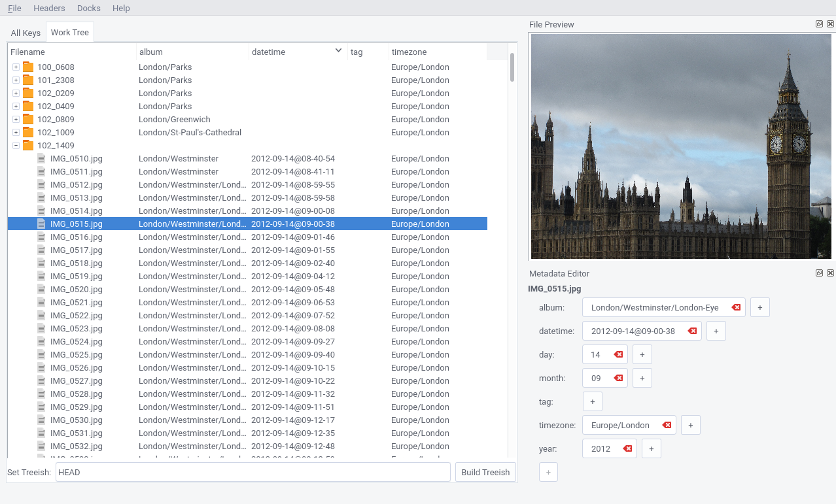Add another value to datetime field
Viewport: 836px width, 504px height.
tap(716, 331)
